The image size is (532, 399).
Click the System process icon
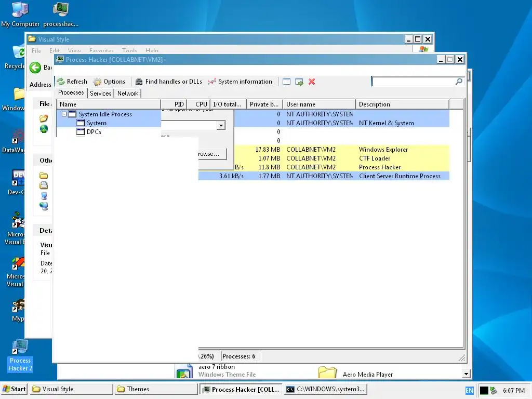point(81,123)
